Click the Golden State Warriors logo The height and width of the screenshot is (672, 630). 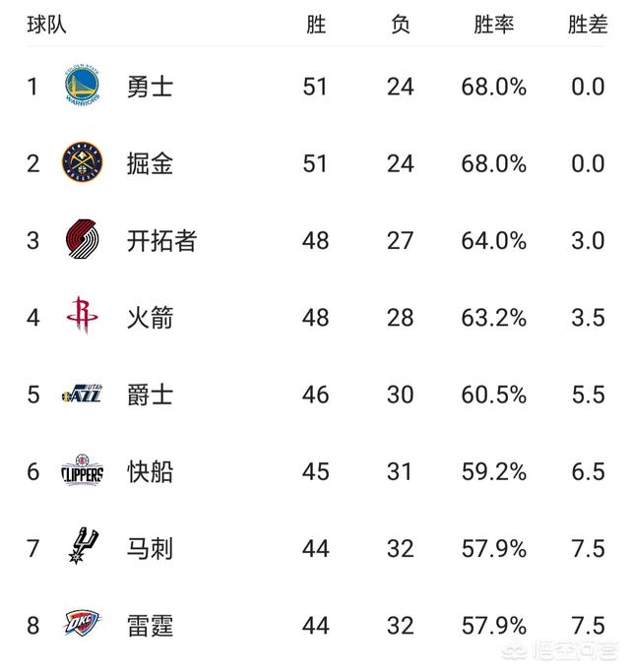pyautogui.click(x=83, y=86)
